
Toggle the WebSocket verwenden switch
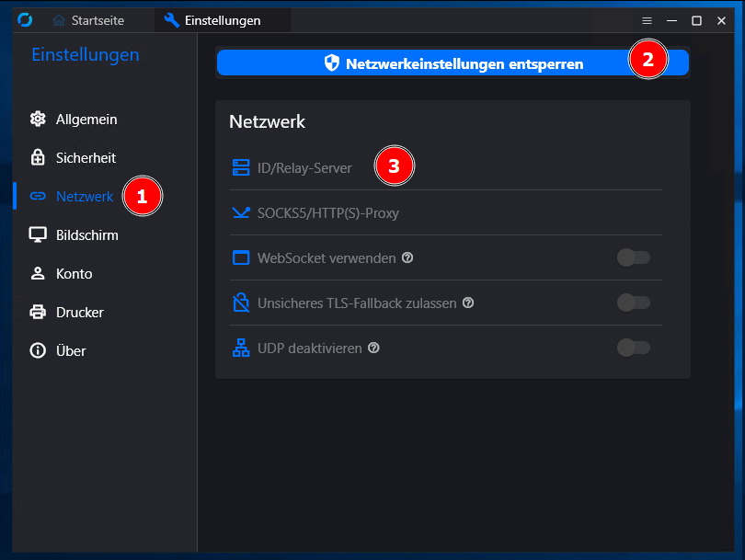point(634,257)
